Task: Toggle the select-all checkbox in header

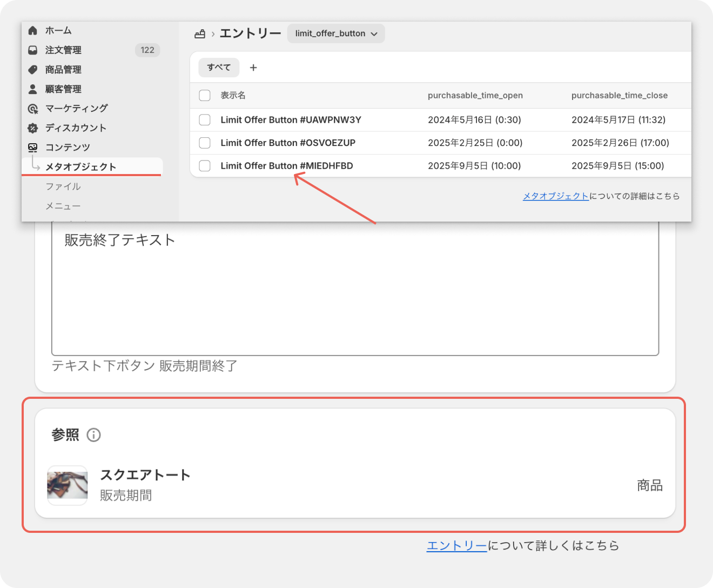Action: [205, 96]
